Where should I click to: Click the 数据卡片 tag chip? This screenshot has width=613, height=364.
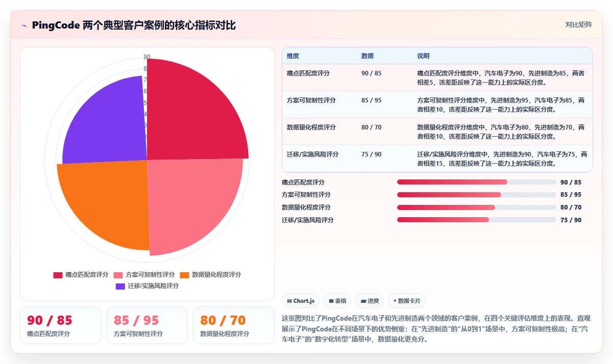coord(407,301)
